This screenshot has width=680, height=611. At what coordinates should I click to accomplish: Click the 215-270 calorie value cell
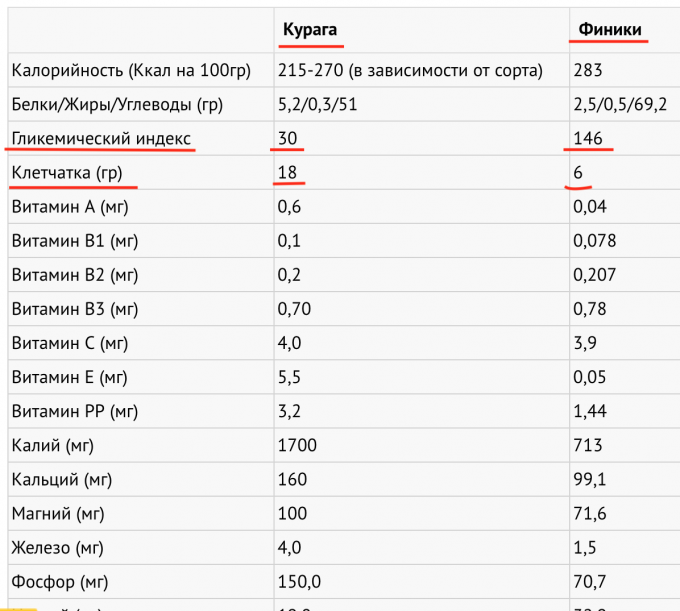412,70
